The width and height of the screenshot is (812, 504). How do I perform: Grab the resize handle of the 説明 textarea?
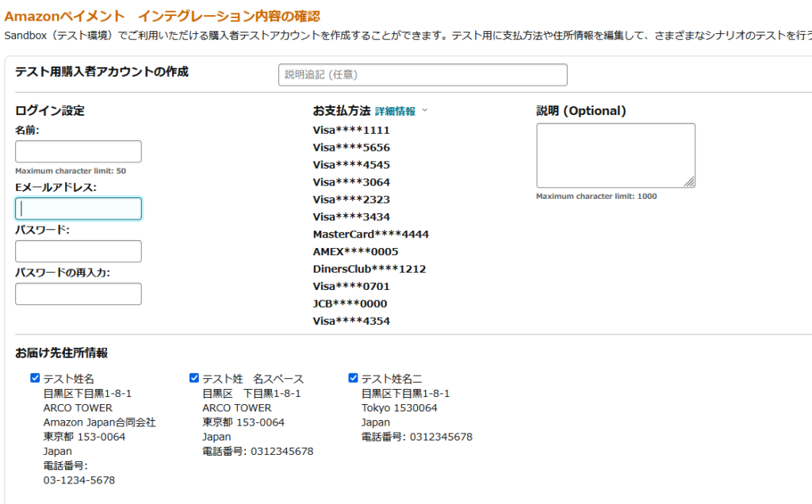click(x=690, y=182)
